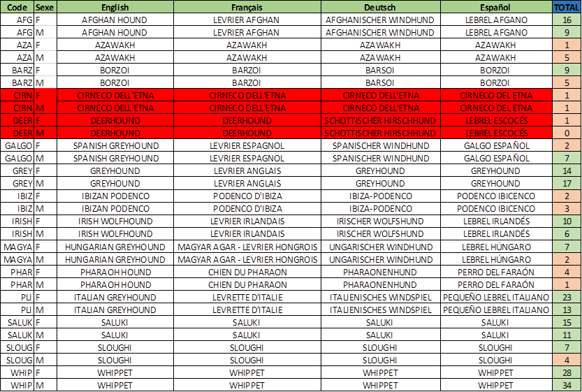The width and height of the screenshot is (582, 392).
Task: Click total 11 in SALUK M row
Action: tap(567, 335)
